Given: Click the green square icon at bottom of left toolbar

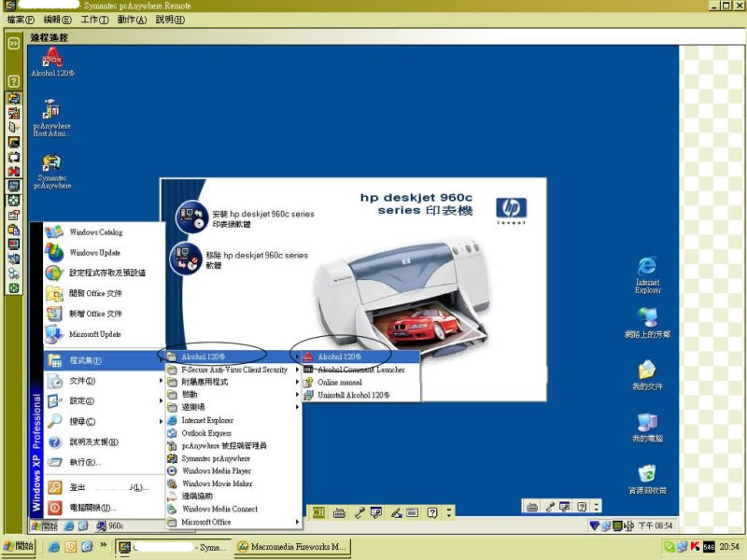Looking at the screenshot, I should (14, 288).
